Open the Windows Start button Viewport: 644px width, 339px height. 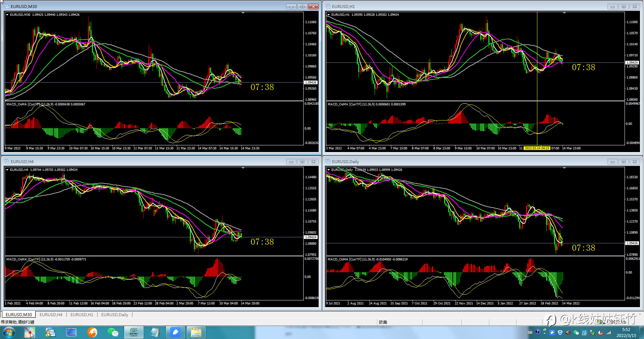click(x=9, y=332)
